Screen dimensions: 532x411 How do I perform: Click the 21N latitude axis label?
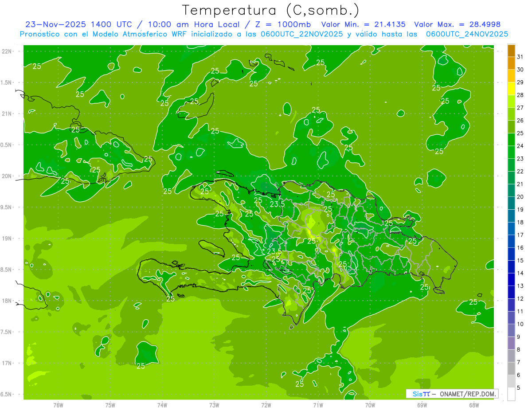[6, 114]
